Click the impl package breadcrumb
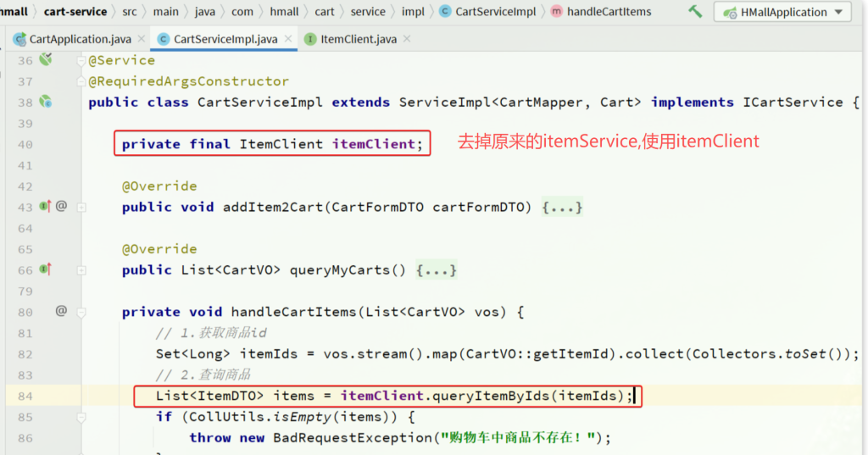Viewport: 868px width, 455px height. [x=413, y=12]
